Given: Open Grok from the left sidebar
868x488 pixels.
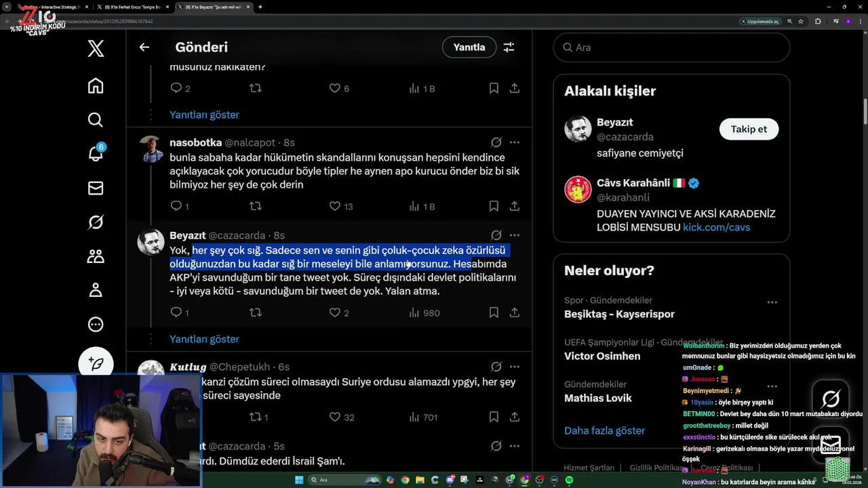Looking at the screenshot, I should 96,222.
